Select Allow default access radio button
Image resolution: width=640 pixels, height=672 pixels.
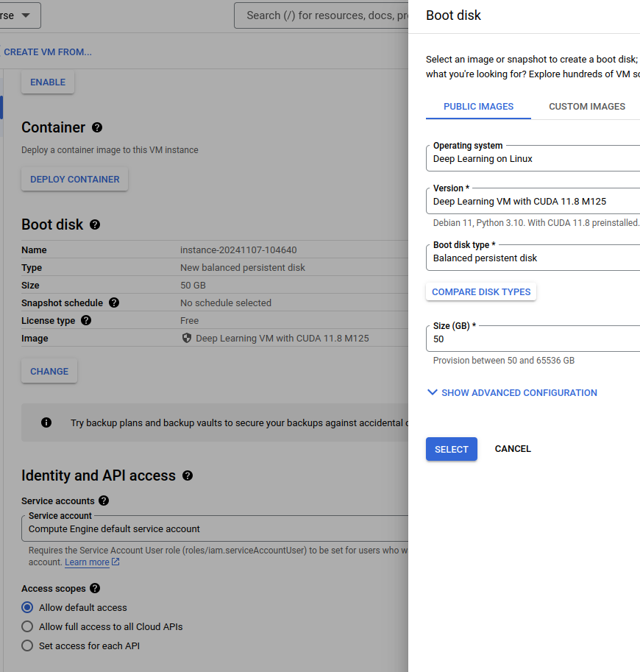pyautogui.click(x=27, y=607)
